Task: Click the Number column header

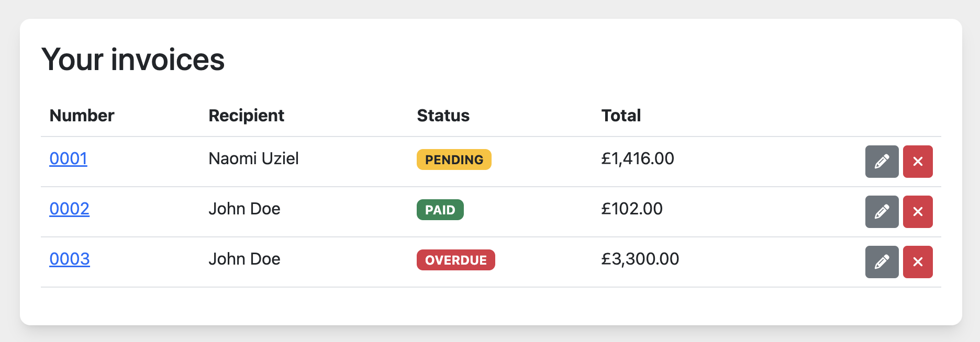Action: (82, 116)
